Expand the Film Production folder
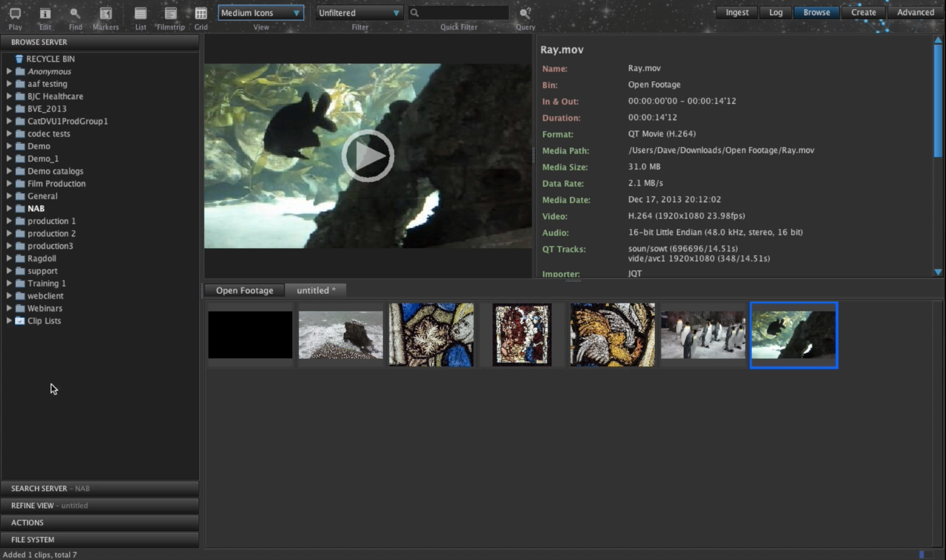Viewport: 946px width, 560px height. pos(9,183)
